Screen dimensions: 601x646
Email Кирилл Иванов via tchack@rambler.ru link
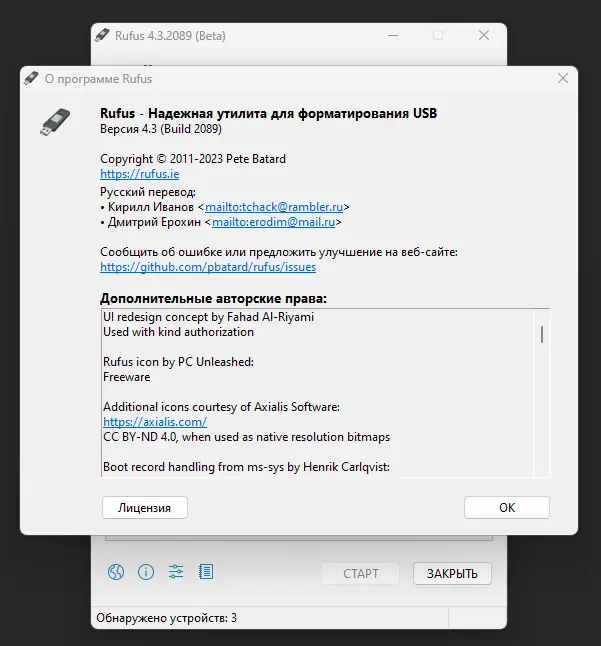coord(274,207)
